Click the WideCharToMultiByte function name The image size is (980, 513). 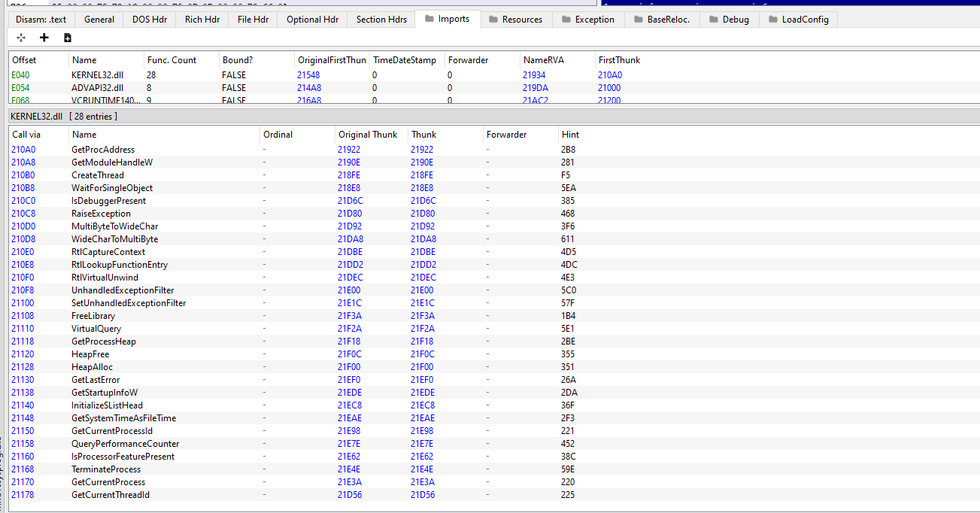[114, 239]
